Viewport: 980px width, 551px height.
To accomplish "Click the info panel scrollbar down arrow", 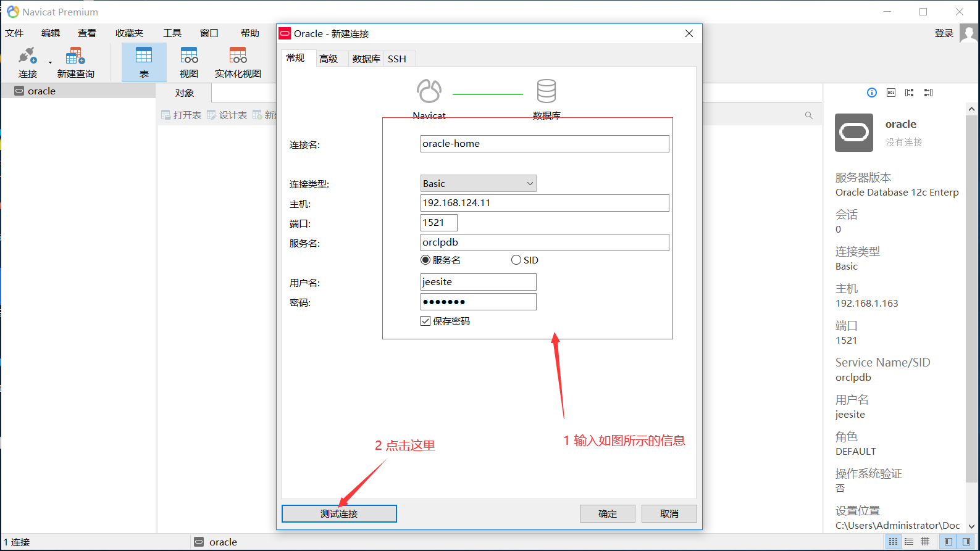I will click(971, 526).
